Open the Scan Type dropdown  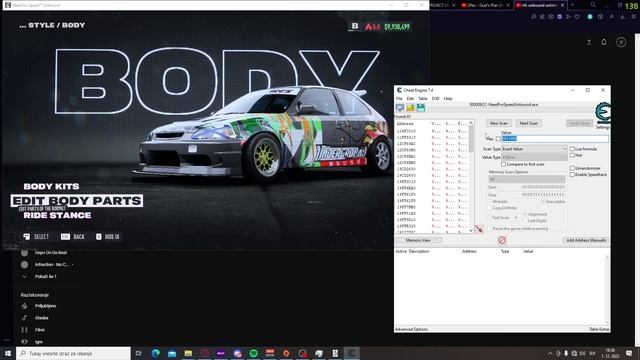pos(534,149)
